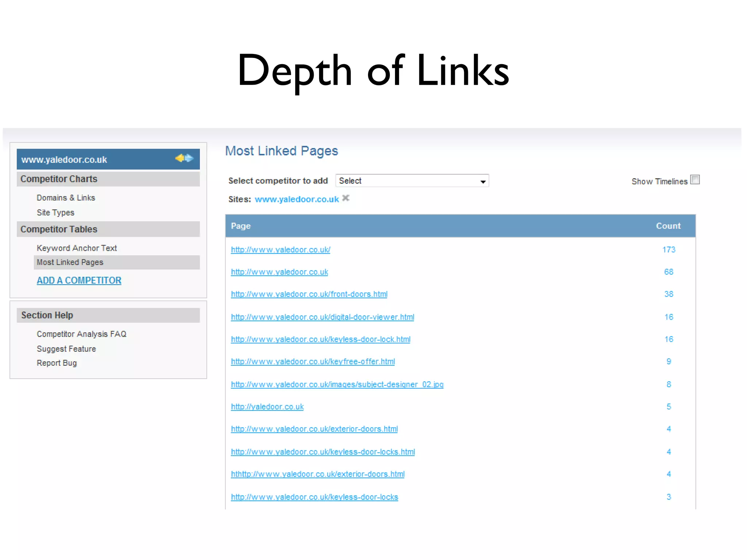Open the keyfree-offer.html page link

pyautogui.click(x=313, y=362)
